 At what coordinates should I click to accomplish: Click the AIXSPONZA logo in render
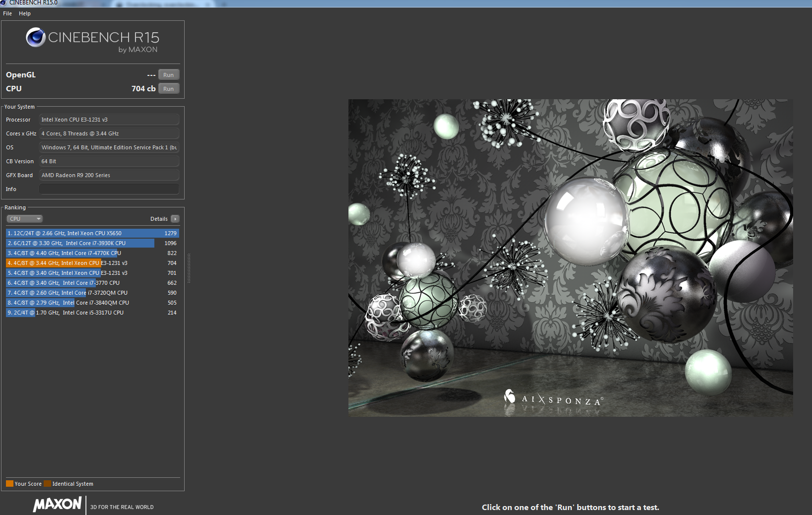coord(554,398)
